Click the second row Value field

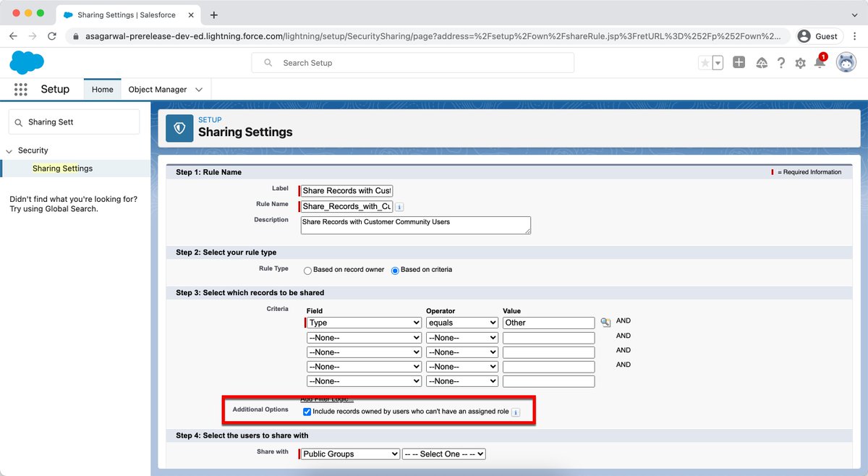(x=548, y=338)
